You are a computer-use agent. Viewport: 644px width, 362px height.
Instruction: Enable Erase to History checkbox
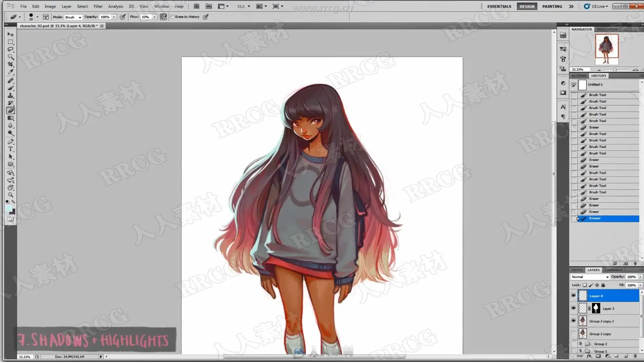point(173,17)
